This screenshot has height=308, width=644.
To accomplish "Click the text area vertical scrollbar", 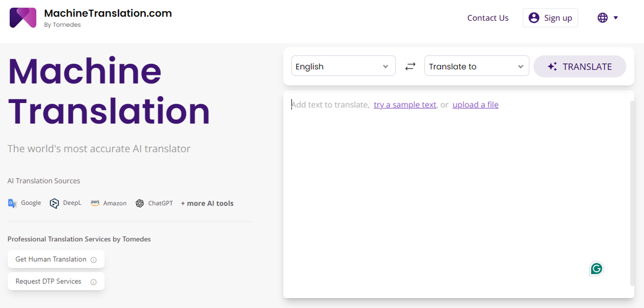I will point(632,193).
